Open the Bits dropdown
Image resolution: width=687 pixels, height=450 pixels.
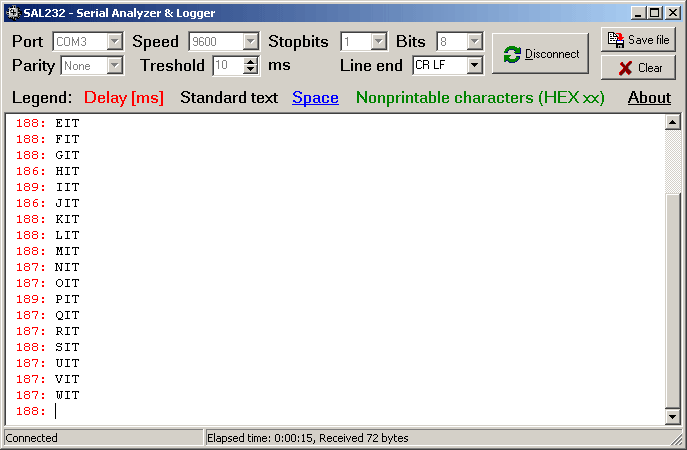click(x=474, y=42)
